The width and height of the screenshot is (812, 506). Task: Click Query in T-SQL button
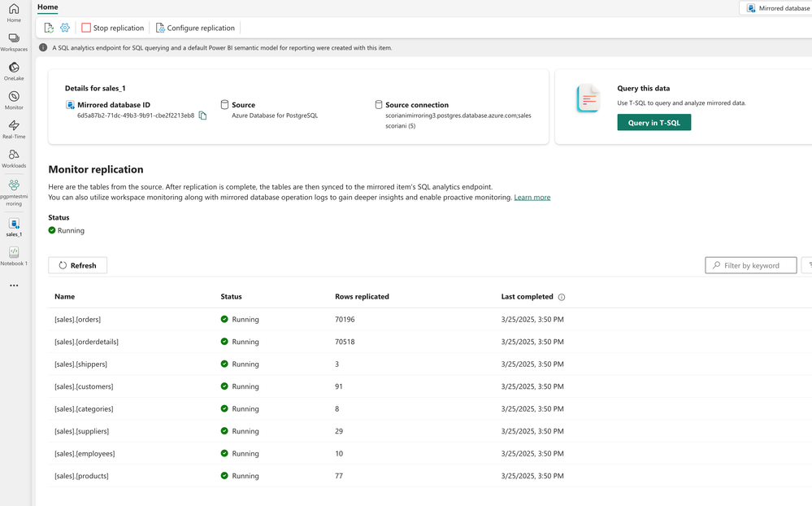(x=654, y=123)
